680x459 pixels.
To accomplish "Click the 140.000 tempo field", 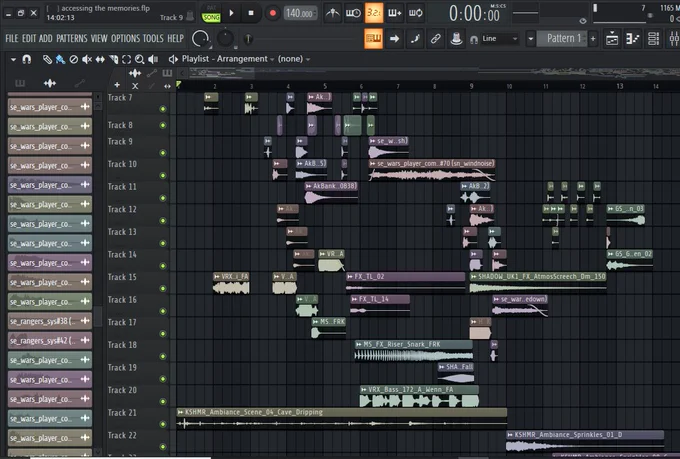I will pyautogui.click(x=300, y=13).
